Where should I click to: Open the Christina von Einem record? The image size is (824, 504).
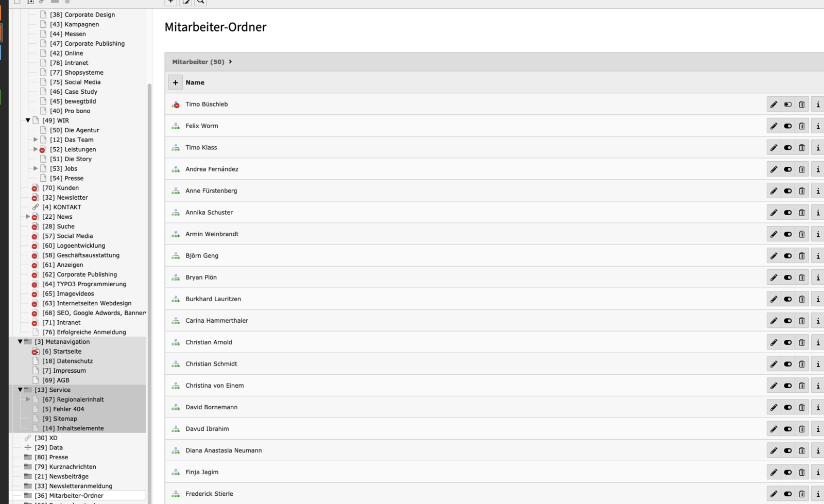click(x=214, y=386)
